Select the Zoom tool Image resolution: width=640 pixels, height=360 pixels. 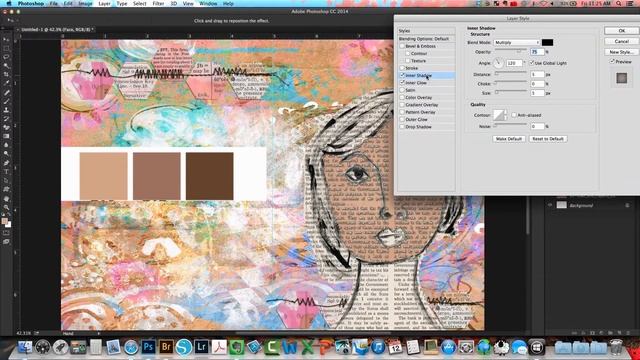tap(6, 207)
